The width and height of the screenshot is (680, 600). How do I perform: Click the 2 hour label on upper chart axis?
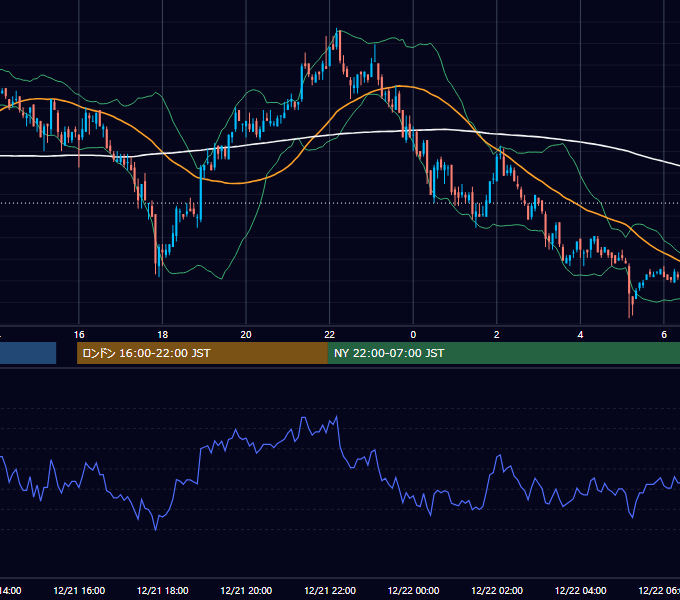point(497,335)
